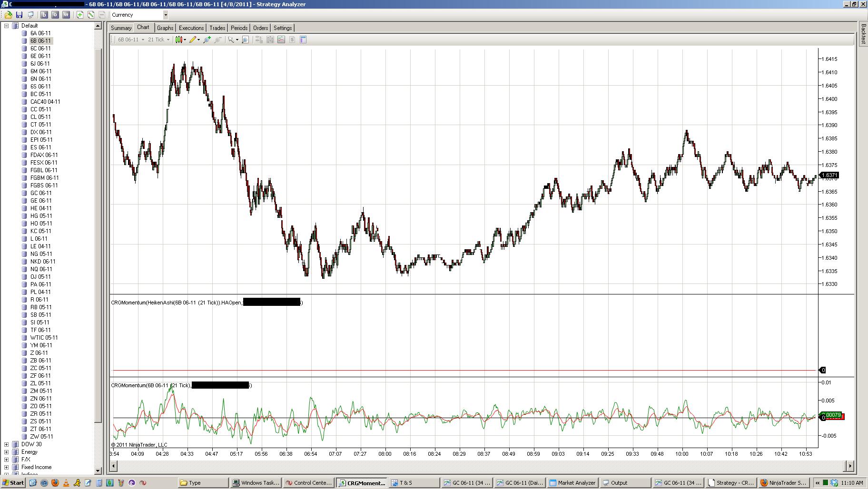Select the CL 05-11 instrument

click(x=40, y=117)
